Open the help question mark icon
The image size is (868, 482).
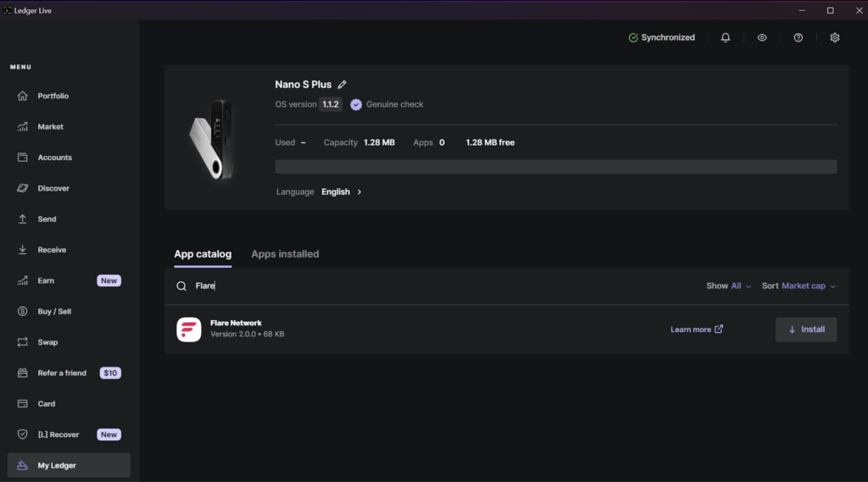(x=798, y=38)
